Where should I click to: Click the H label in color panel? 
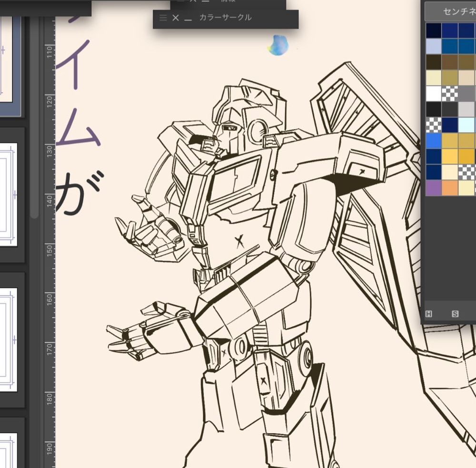click(429, 314)
